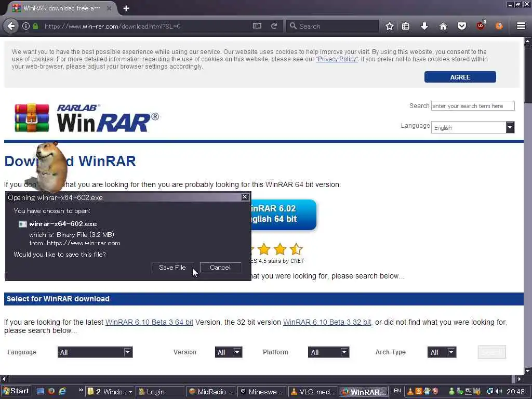This screenshot has width=532, height=399.
Task: Click the horizontal scrollbar left arrow
Action: pyautogui.click(x=4, y=379)
